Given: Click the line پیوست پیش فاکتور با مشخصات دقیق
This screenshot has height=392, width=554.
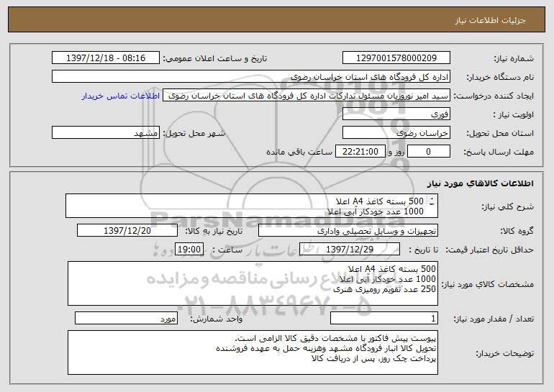Looking at the screenshot, I should 335,338.
